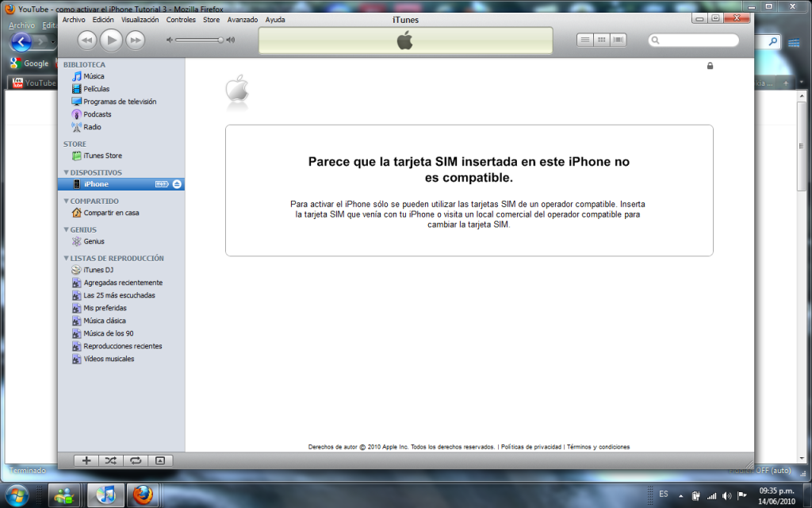This screenshot has height=508, width=812.
Task: Collapse the DISPOSITIVOS section
Action: point(67,172)
